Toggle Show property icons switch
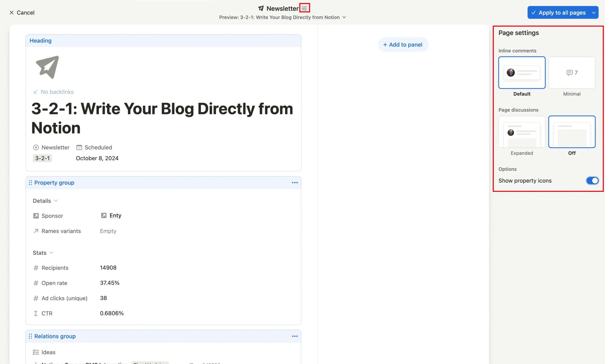 pyautogui.click(x=592, y=180)
